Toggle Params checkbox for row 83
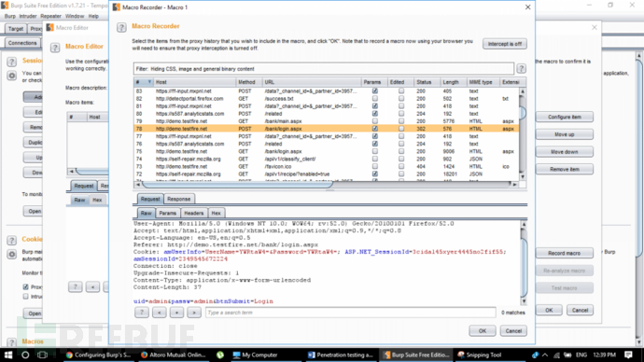This screenshot has height=362, width=644. click(x=375, y=91)
